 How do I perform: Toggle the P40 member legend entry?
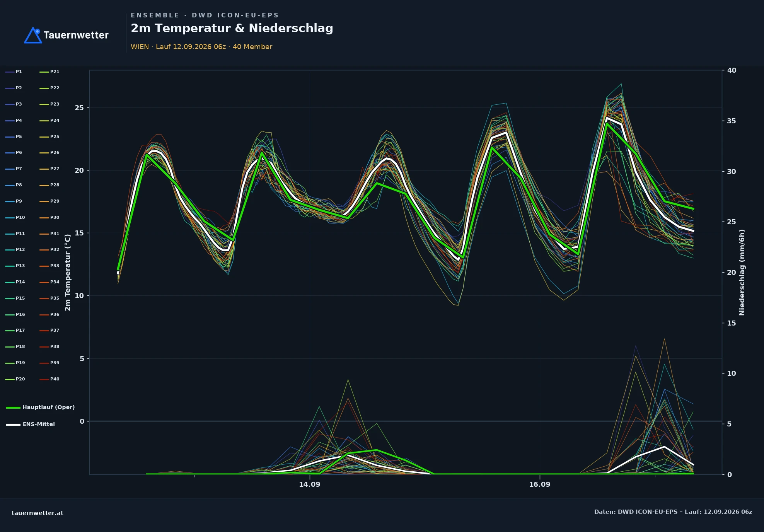click(x=49, y=379)
